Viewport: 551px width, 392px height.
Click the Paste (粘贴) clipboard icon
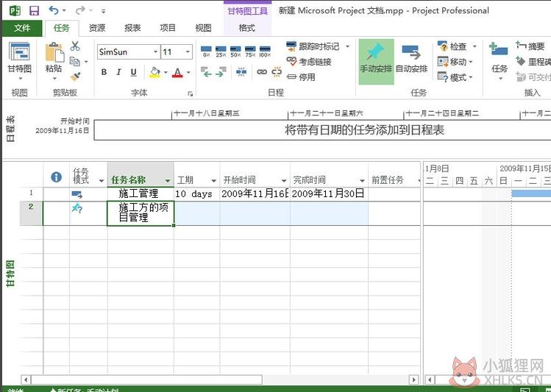pos(54,54)
